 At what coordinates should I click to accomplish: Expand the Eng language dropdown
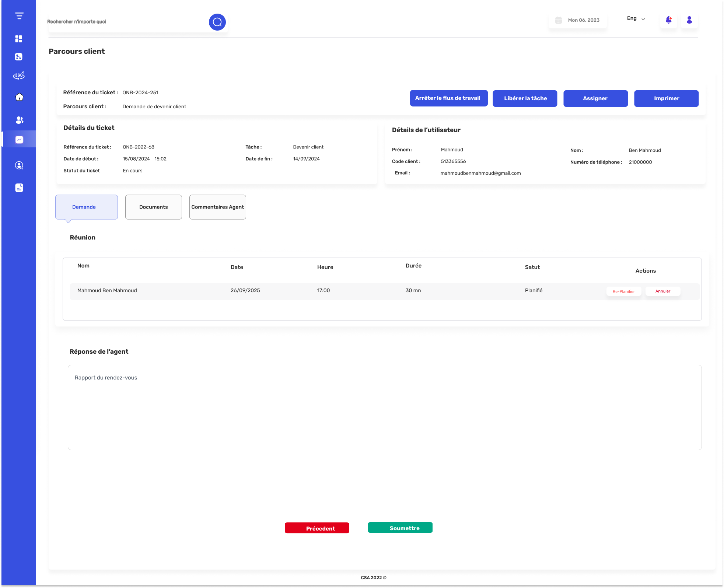636,18
